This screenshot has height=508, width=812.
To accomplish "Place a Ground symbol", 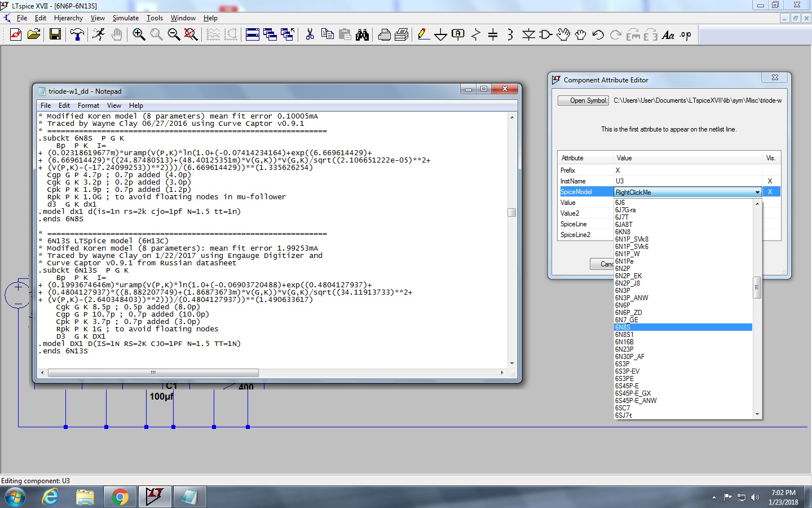I will point(441,35).
